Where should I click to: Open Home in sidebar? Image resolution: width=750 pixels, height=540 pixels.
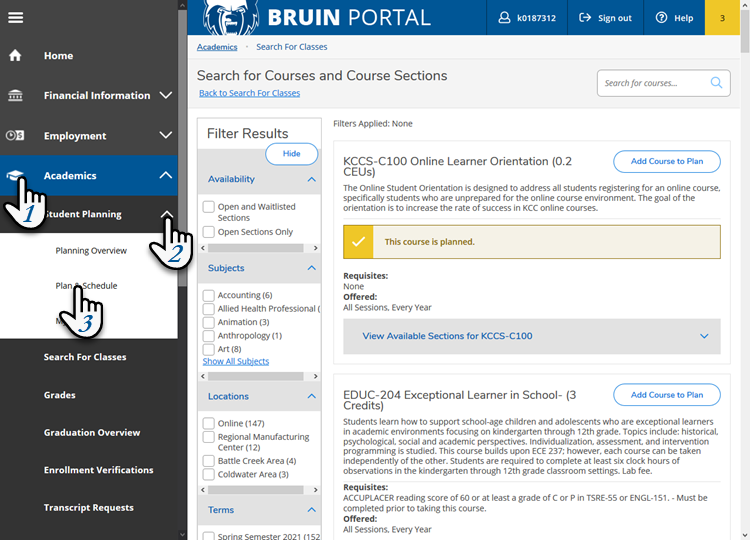[x=58, y=55]
